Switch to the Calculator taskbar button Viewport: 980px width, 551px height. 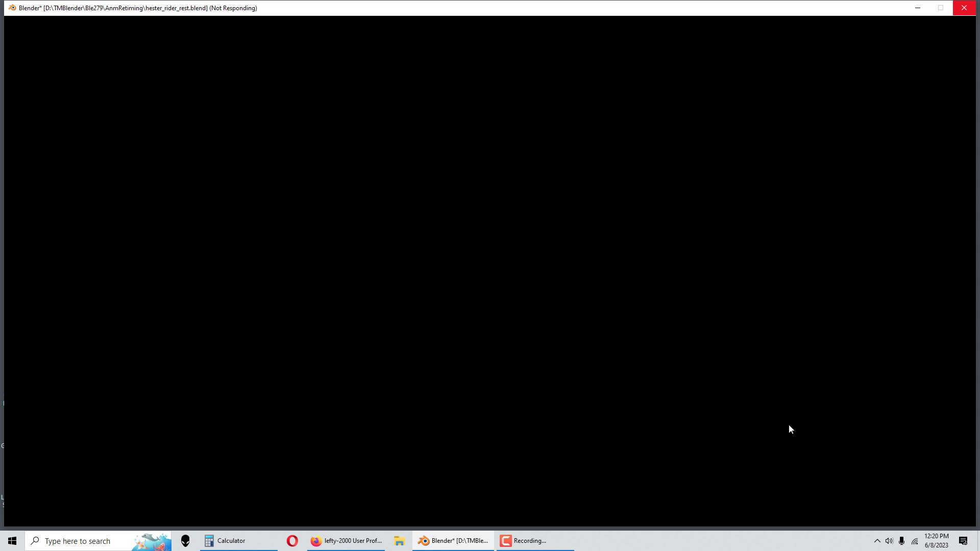(238, 541)
